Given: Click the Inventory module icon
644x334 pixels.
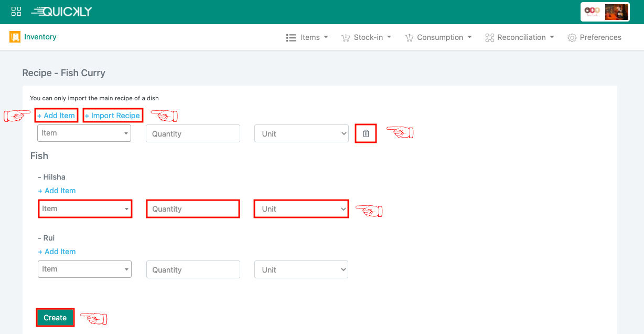Looking at the screenshot, I should pyautogui.click(x=15, y=37).
